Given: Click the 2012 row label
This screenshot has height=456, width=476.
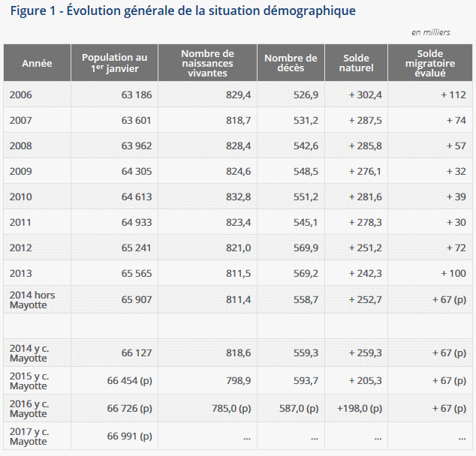Looking at the screenshot, I should point(20,247).
